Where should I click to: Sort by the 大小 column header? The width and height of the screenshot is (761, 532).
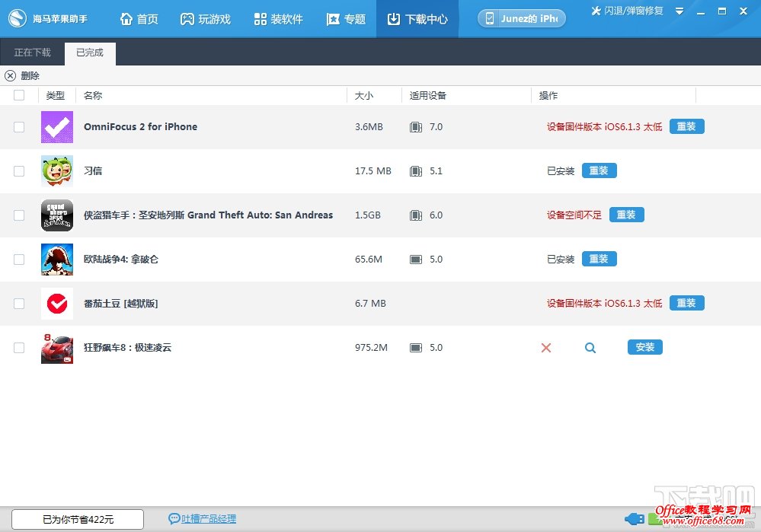click(x=364, y=96)
